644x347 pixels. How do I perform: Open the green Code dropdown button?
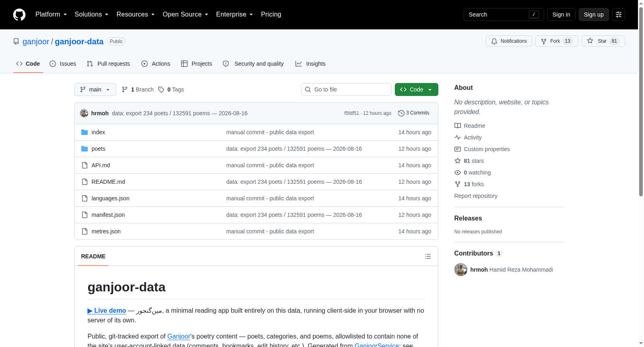click(417, 89)
